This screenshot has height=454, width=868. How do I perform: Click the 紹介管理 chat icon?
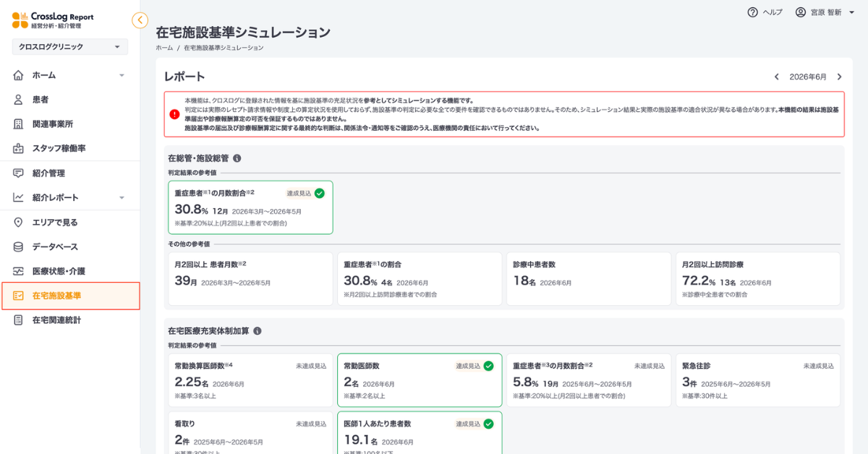[19, 174]
